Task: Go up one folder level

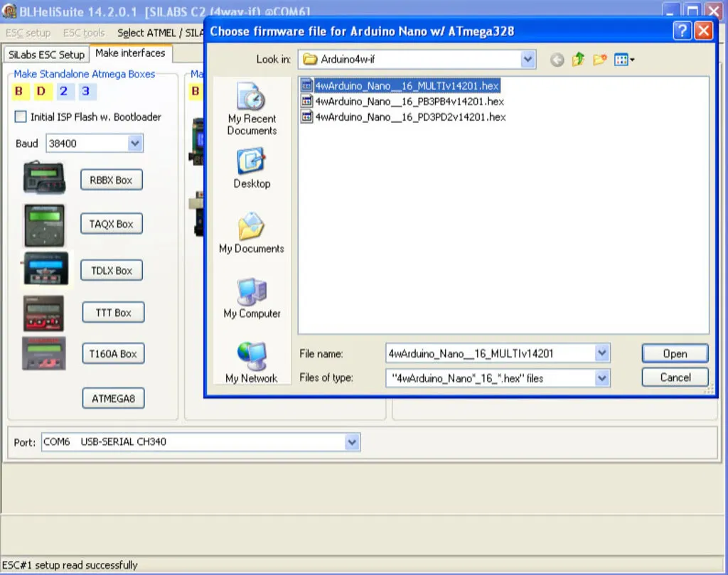Action: pos(578,60)
